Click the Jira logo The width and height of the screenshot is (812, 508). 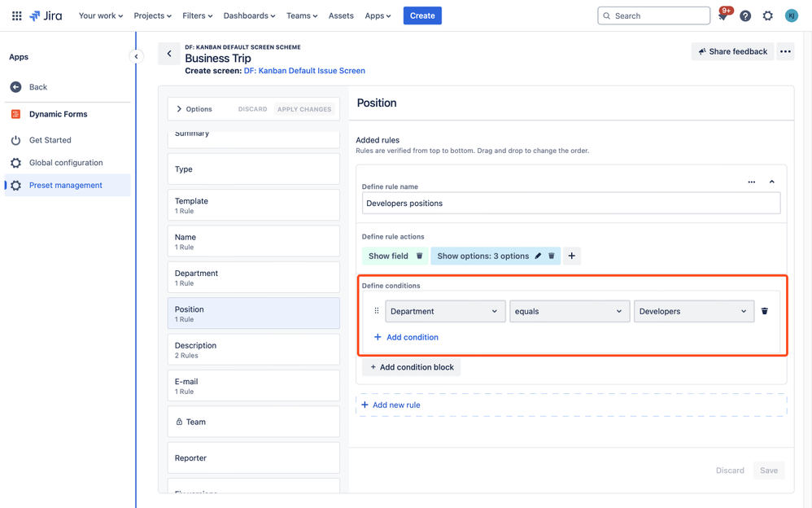point(46,15)
